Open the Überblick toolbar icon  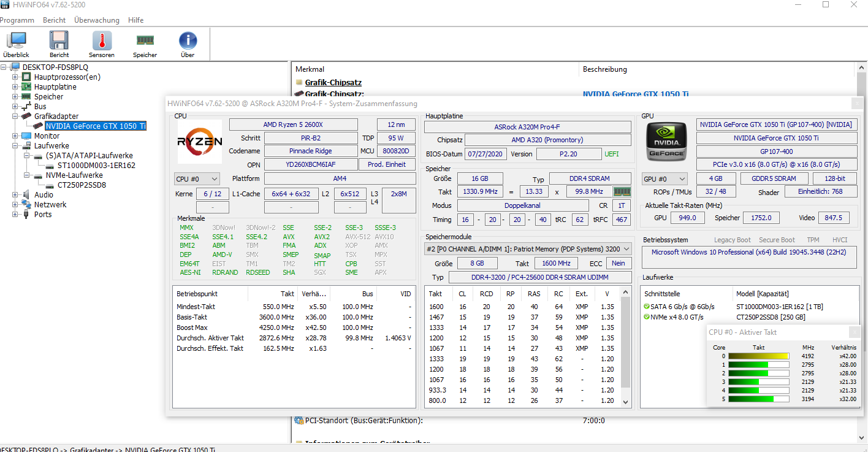point(16,41)
